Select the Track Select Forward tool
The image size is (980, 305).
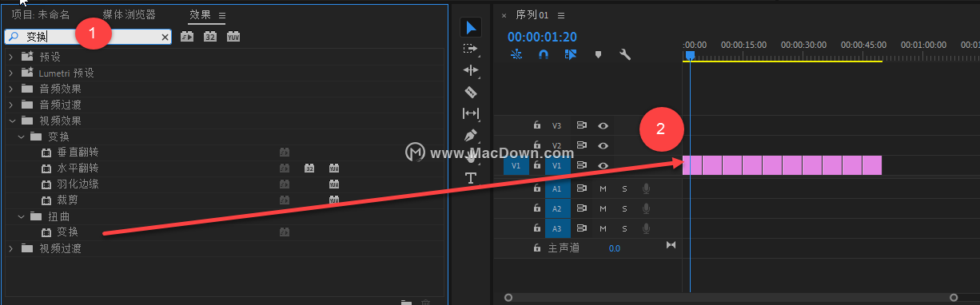coord(471,49)
